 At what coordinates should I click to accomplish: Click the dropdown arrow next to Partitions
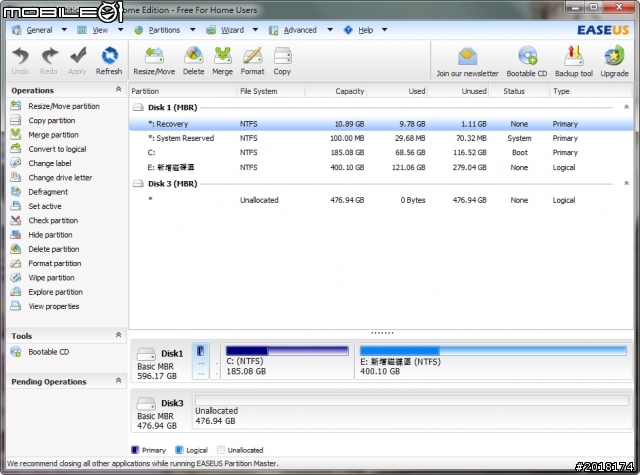(193, 29)
